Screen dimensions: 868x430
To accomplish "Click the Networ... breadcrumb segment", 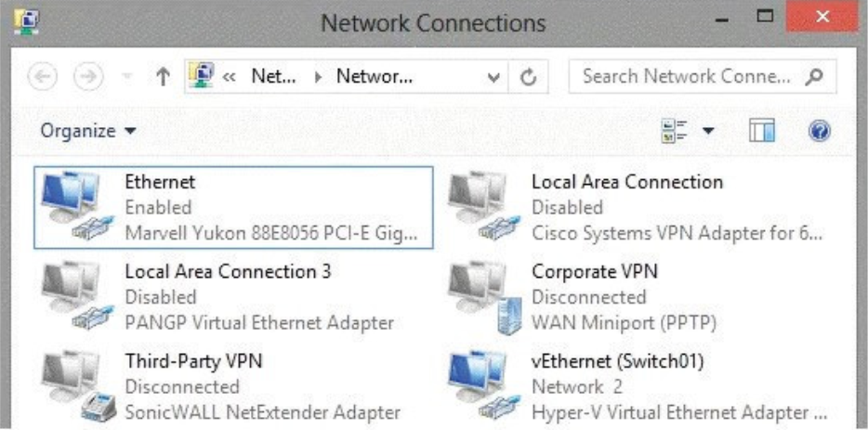I will 375,76.
